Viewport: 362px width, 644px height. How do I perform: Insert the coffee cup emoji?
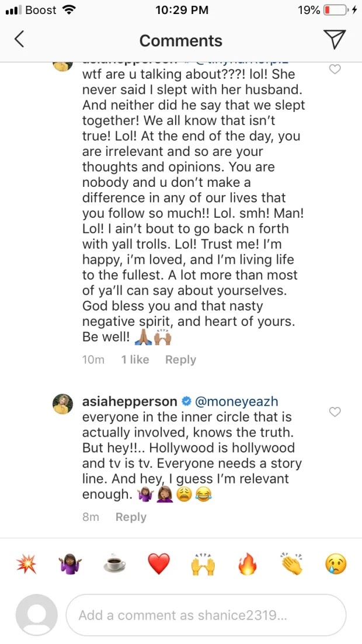coord(114,564)
